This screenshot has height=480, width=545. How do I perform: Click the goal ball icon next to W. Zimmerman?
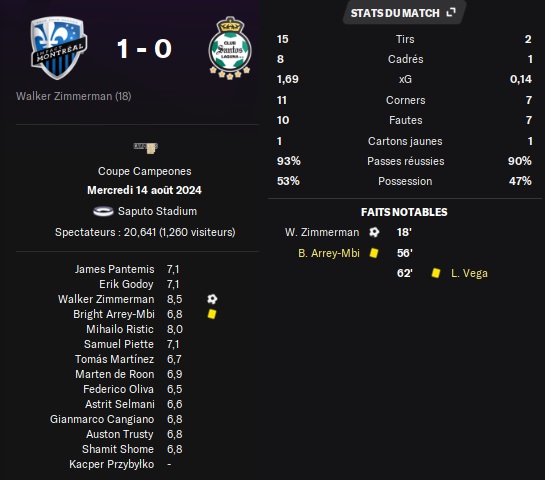click(374, 232)
